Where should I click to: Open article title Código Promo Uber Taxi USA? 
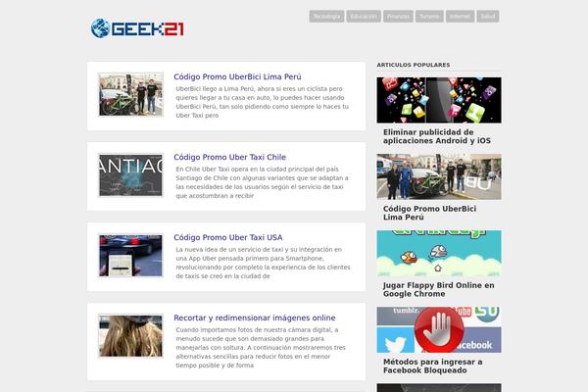click(228, 237)
